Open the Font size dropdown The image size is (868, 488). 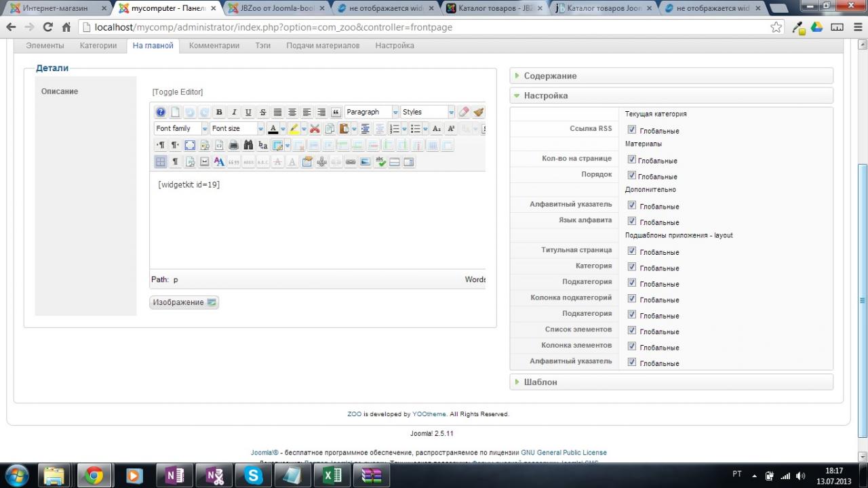pos(237,129)
